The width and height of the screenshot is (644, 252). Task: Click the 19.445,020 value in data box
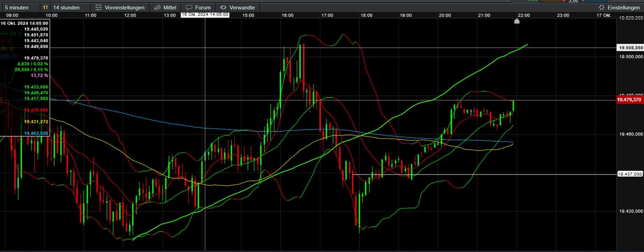[x=36, y=29]
